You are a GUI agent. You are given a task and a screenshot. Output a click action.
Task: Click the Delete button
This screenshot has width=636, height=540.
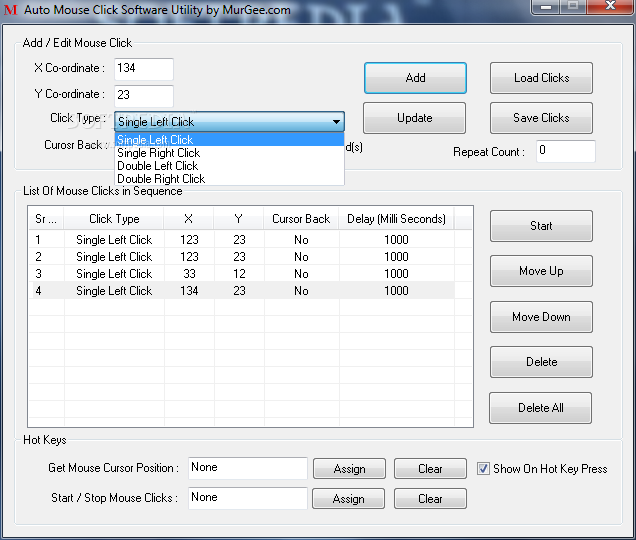tap(541, 362)
